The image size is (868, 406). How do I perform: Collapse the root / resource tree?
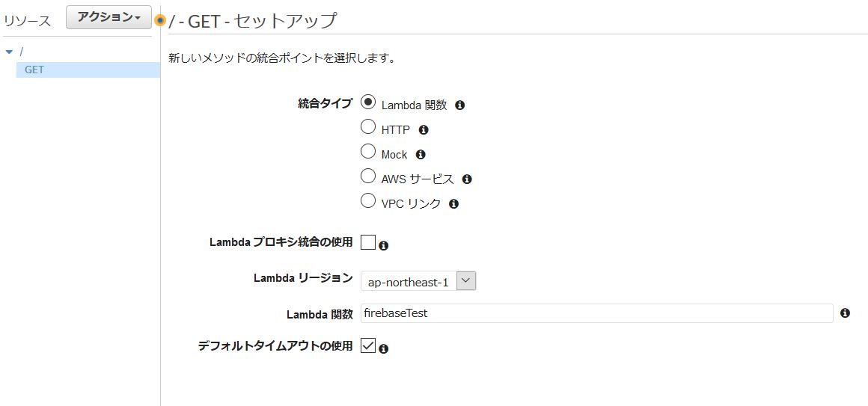click(x=9, y=52)
